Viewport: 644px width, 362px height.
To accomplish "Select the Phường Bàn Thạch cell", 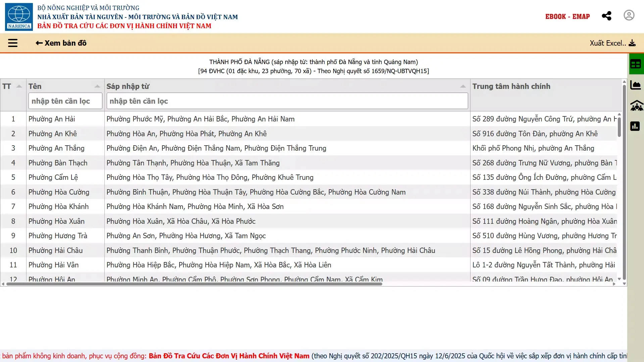I will (x=65, y=163).
